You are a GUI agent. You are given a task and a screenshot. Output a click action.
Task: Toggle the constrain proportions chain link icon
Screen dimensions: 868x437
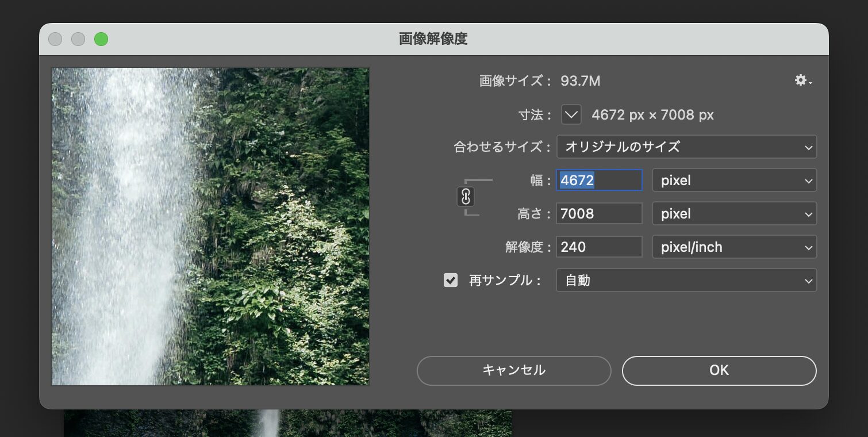coord(466,197)
